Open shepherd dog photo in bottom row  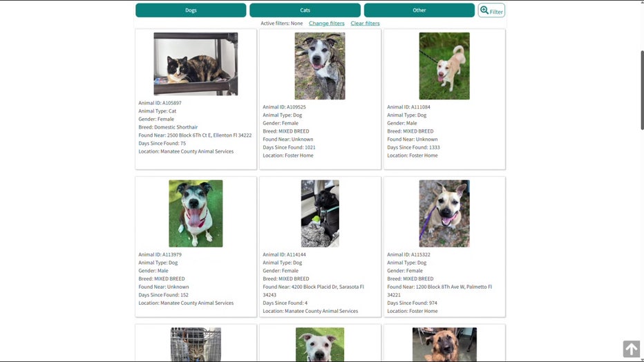click(444, 344)
